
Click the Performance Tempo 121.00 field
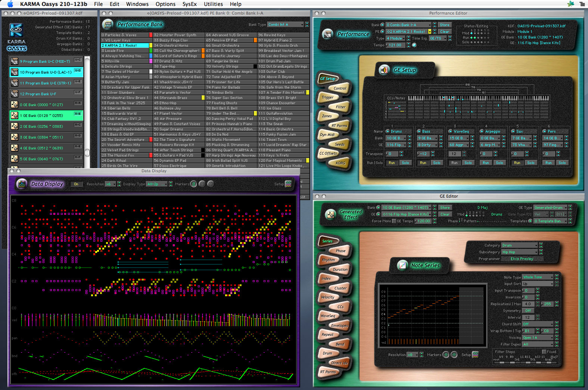[x=395, y=45]
